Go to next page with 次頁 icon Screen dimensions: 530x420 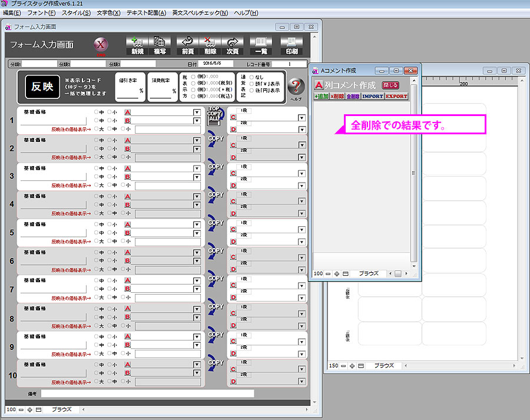click(233, 45)
